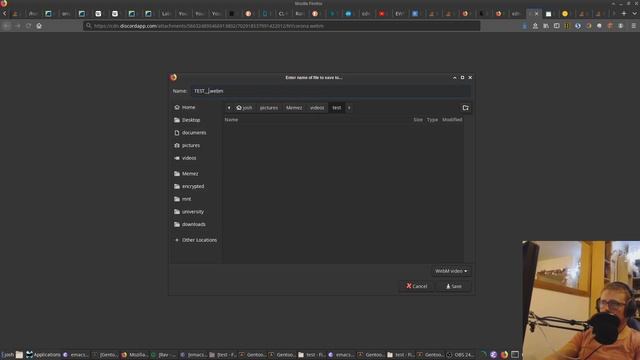Viewport: 640px width, 360px height.
Task: Click the test breadcrumb path button
Action: [336, 108]
